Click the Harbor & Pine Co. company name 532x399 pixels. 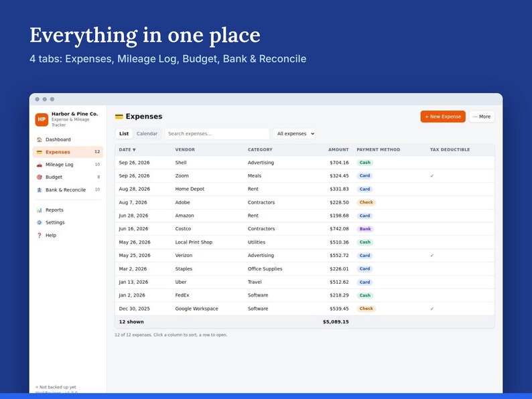click(x=74, y=114)
